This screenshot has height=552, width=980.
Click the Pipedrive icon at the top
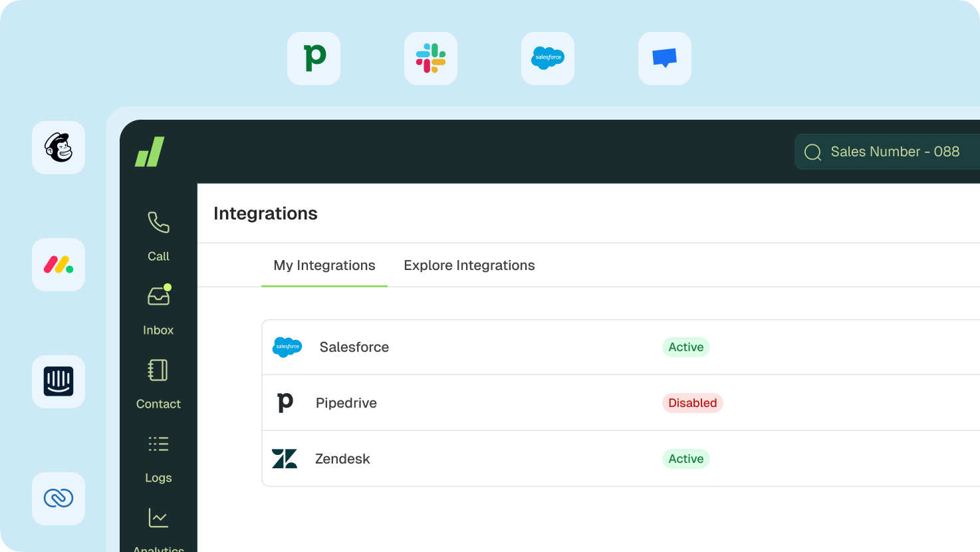point(313,59)
